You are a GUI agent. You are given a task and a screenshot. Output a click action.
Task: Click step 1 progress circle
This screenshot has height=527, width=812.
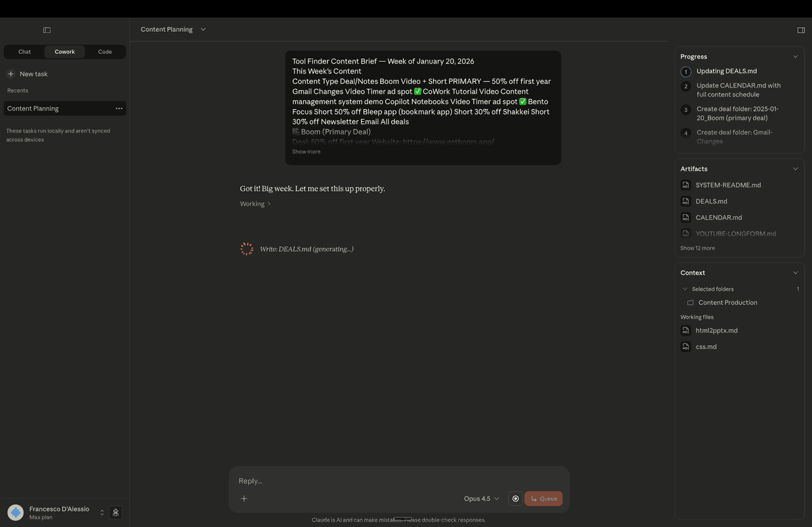coord(685,71)
